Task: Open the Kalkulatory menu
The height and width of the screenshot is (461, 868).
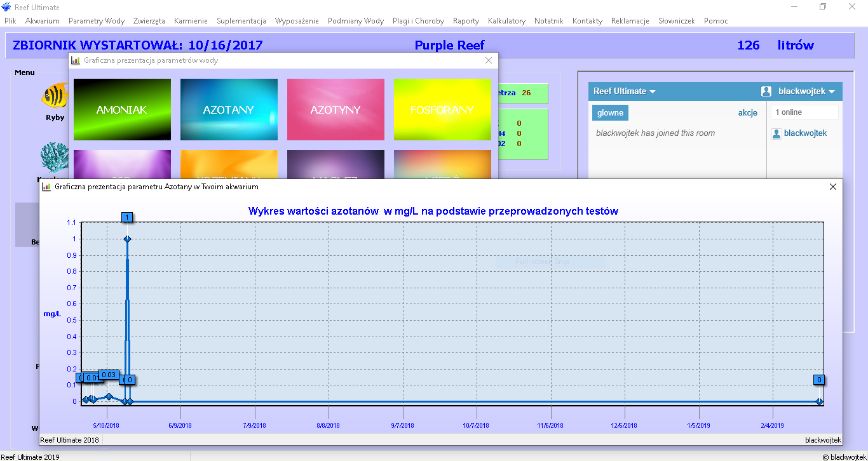Action: [506, 21]
